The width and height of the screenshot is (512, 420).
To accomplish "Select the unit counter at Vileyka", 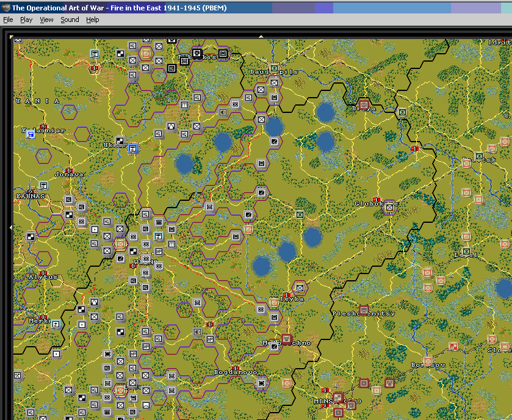I will [x=299, y=287].
